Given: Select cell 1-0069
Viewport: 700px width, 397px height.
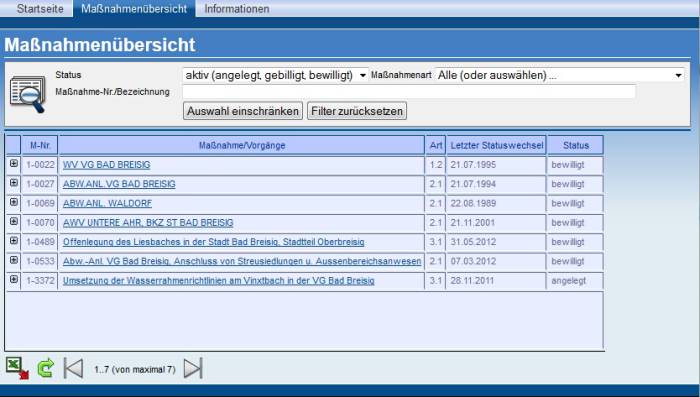Looking at the screenshot, I should 40,203.
